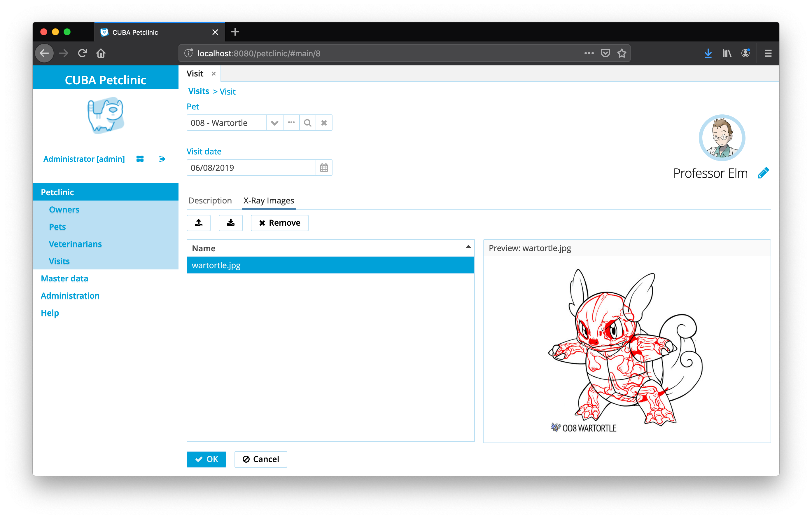The height and width of the screenshot is (519, 812).
Task: Open the Firefox library icon
Action: (727, 53)
